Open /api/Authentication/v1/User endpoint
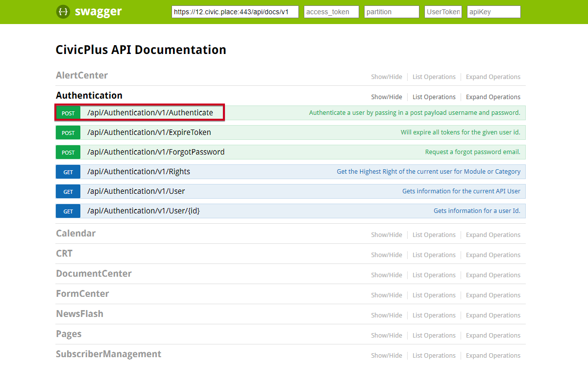The image size is (588, 367). (x=136, y=191)
